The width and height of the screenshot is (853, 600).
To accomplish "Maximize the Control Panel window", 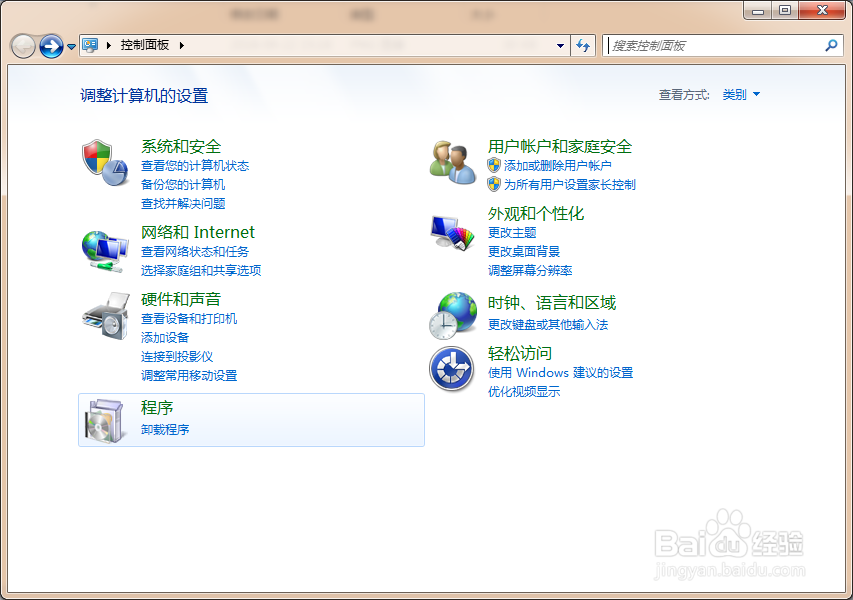I will 784,10.
